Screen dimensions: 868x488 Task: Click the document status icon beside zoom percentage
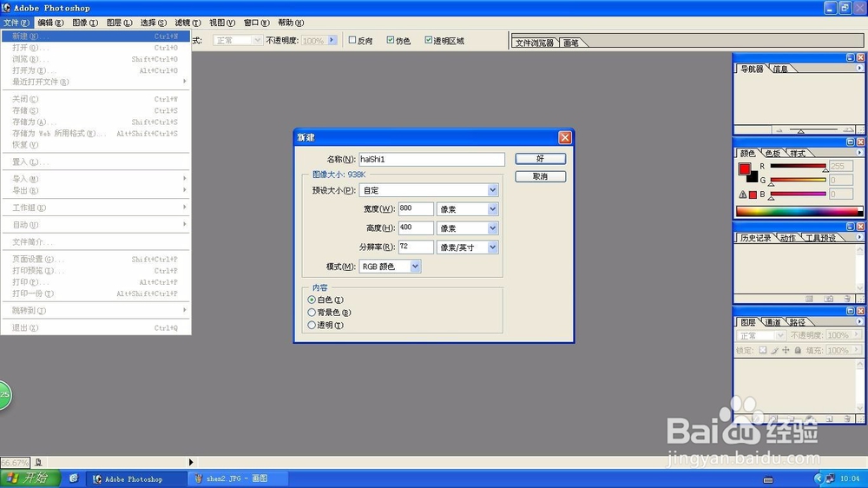point(38,462)
